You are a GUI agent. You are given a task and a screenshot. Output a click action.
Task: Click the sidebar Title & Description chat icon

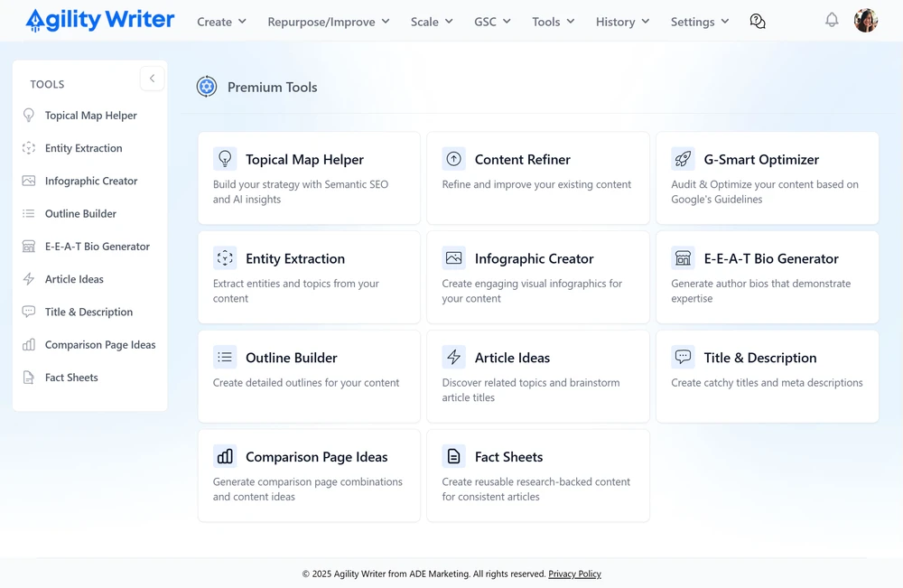(28, 312)
